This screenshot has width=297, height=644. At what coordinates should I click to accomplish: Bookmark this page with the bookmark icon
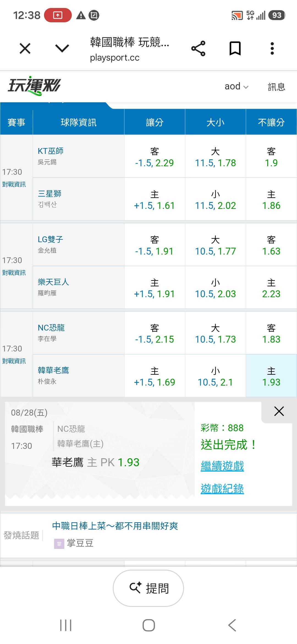[235, 48]
